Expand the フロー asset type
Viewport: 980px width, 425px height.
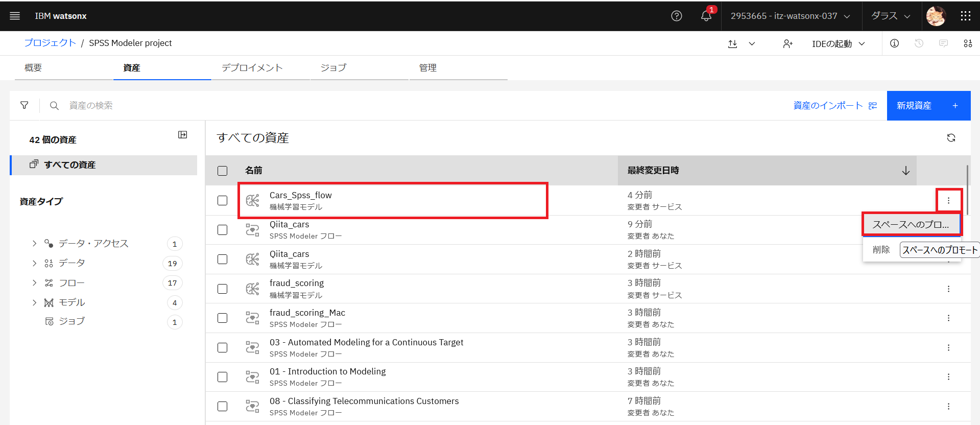34,282
